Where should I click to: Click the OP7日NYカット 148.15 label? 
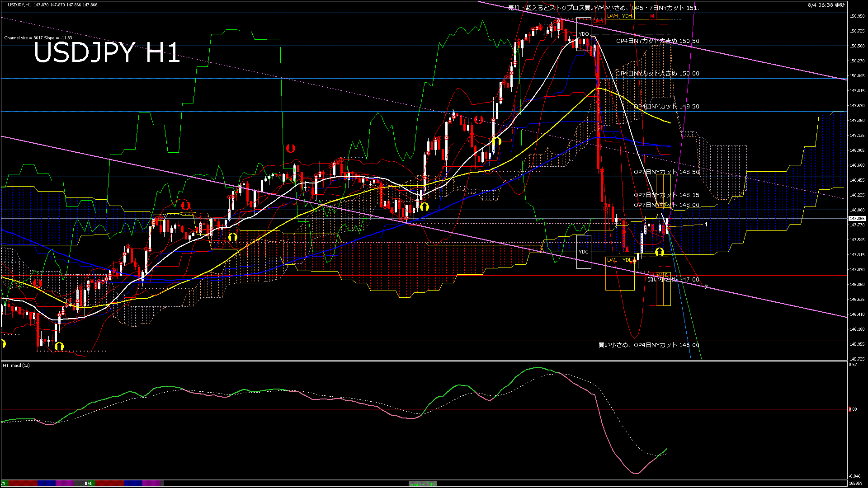point(666,195)
